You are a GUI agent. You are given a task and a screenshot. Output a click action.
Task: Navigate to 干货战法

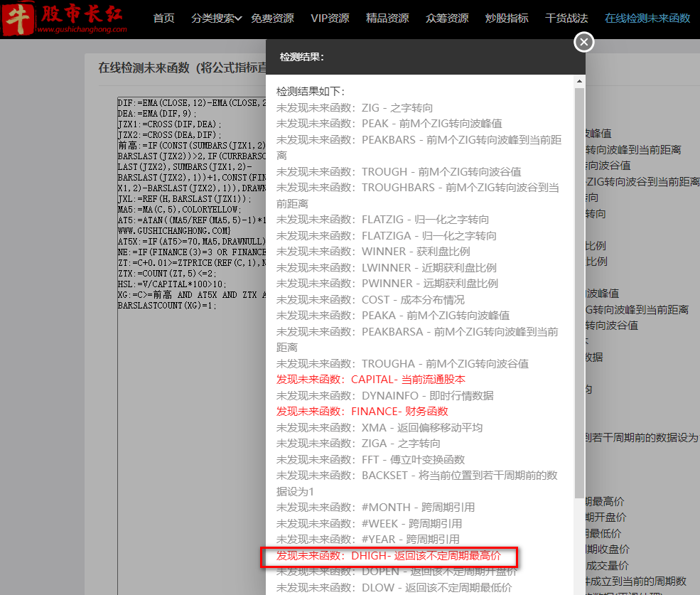566,18
